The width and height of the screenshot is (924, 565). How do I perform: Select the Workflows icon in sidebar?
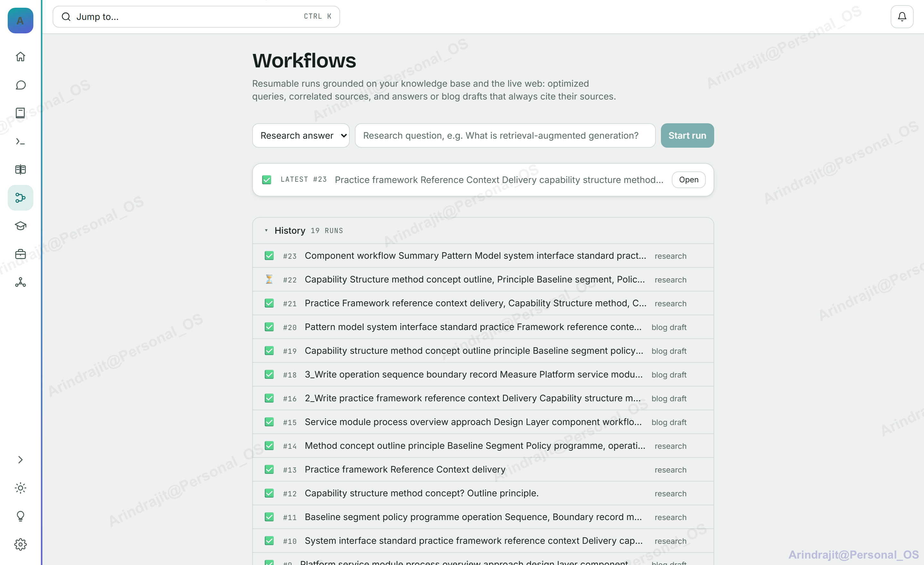[x=20, y=198]
